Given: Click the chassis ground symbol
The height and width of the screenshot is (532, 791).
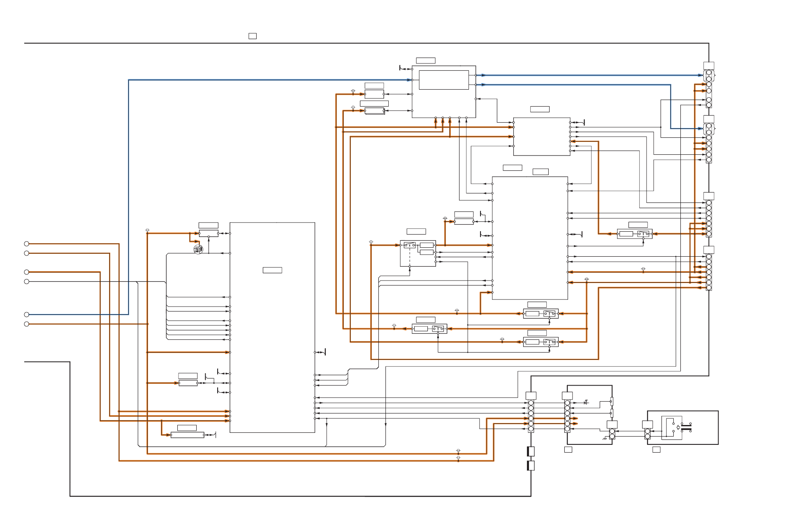Looking at the screenshot, I should click(604, 439).
